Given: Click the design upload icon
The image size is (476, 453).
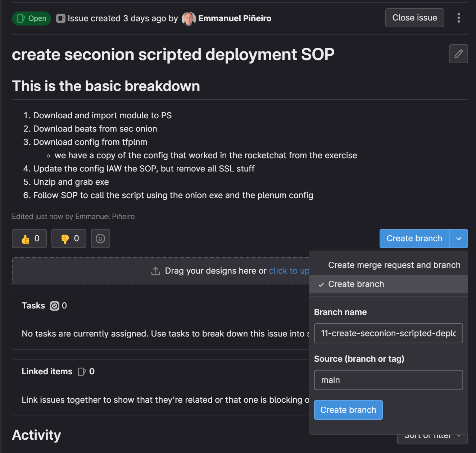Looking at the screenshot, I should click(155, 271).
